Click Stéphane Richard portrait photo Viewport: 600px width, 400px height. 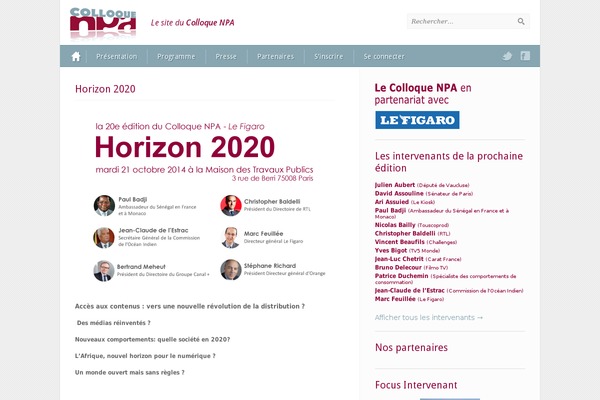(x=231, y=269)
